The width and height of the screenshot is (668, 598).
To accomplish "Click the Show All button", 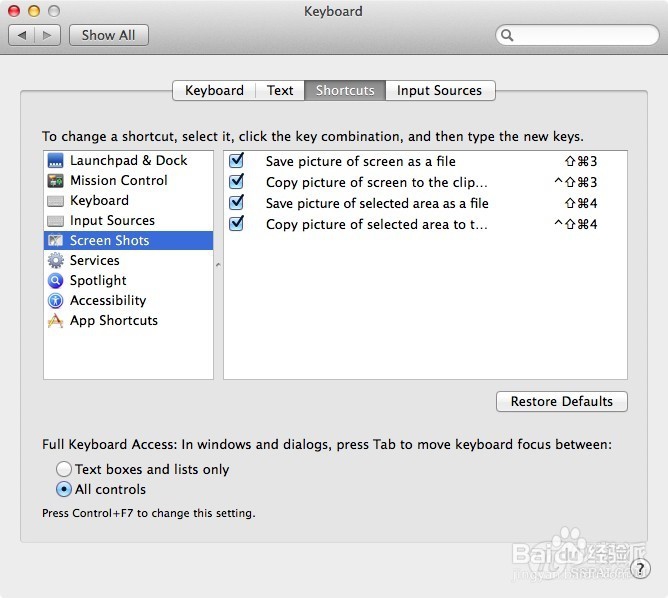I will [x=109, y=35].
